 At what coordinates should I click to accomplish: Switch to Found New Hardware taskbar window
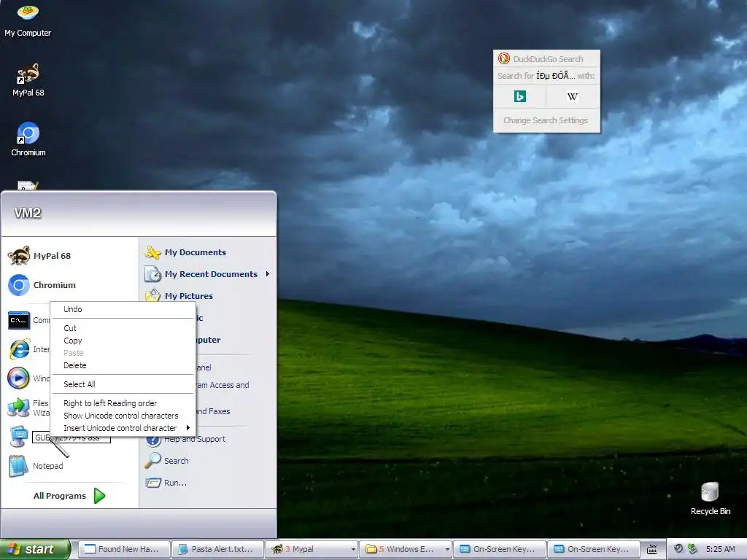[x=123, y=549]
